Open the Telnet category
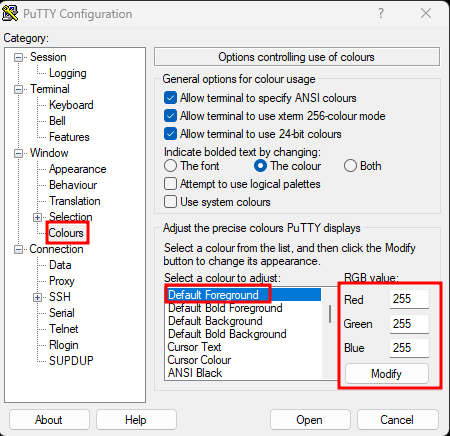This screenshot has width=450, height=436. point(63,329)
